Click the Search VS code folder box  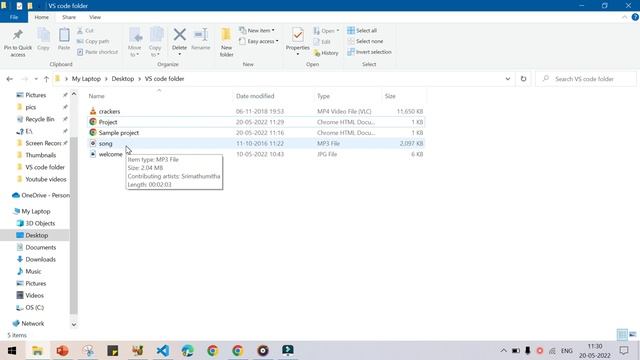(x=586, y=79)
